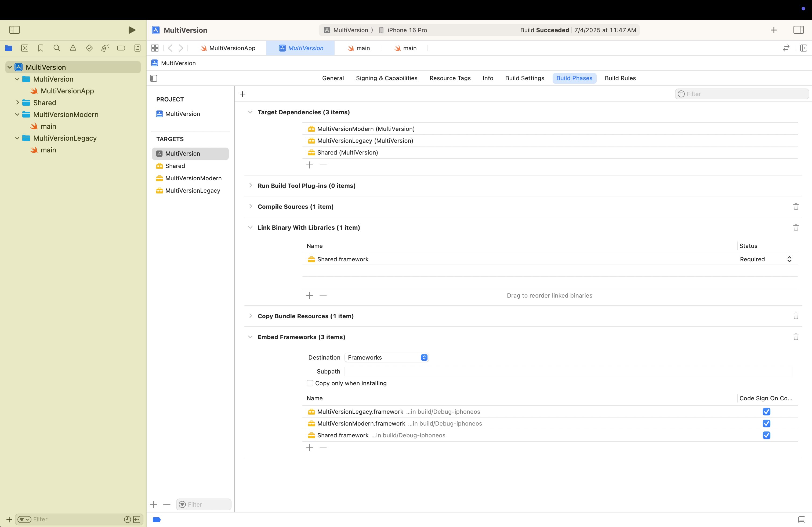
Task: Collapse the MultiVersionModern folder
Action: pyautogui.click(x=17, y=115)
